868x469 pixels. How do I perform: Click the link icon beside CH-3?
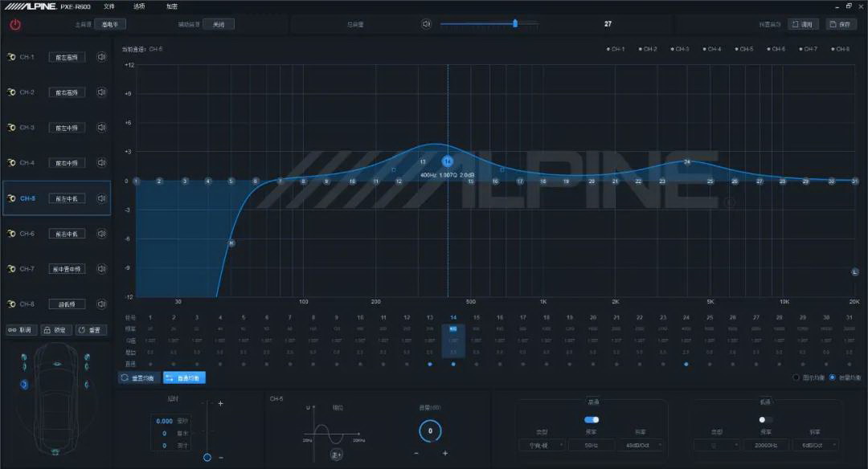(x=11, y=128)
